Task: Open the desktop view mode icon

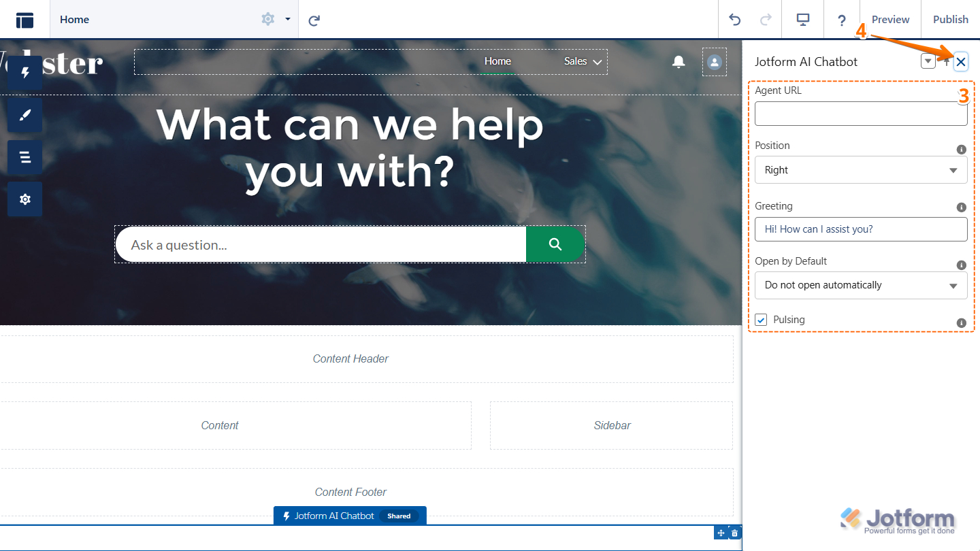Action: [x=803, y=20]
